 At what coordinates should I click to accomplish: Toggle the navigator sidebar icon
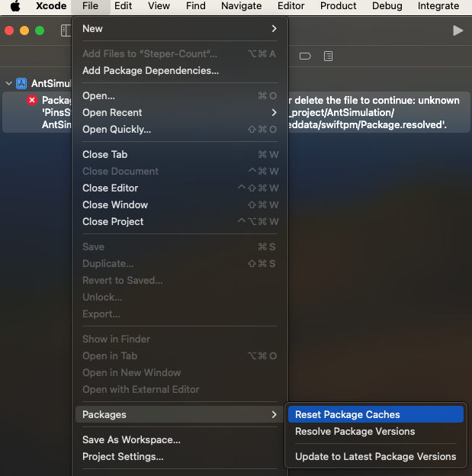point(66,31)
